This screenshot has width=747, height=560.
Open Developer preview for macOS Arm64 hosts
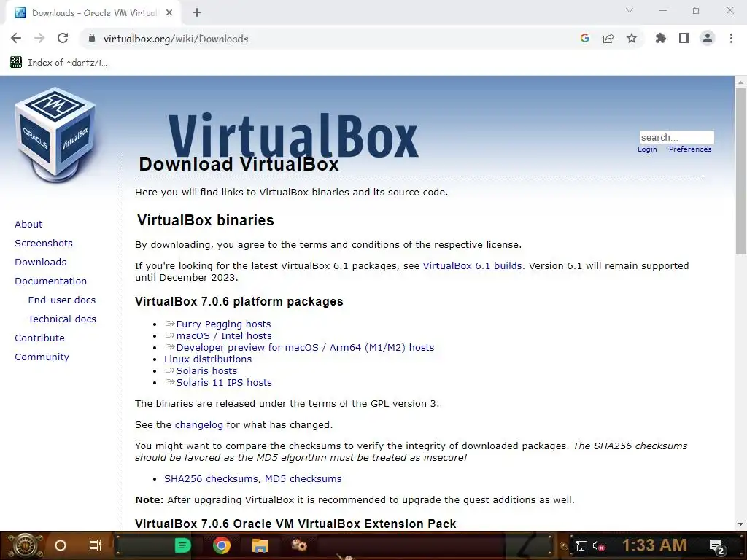coord(305,348)
